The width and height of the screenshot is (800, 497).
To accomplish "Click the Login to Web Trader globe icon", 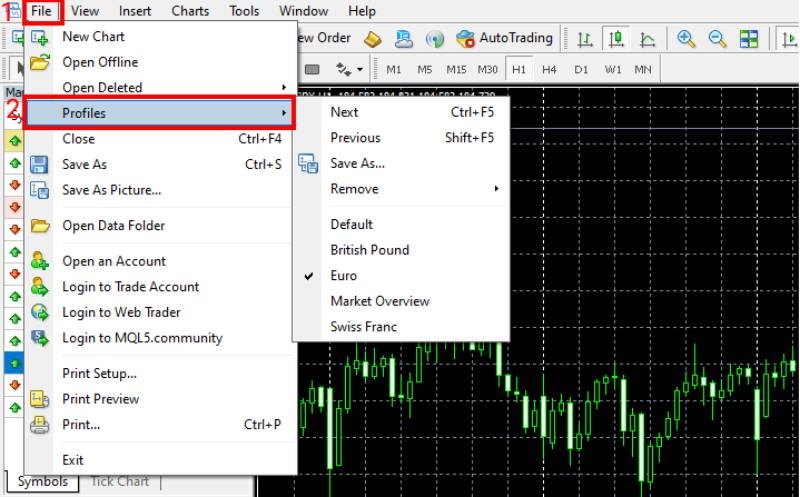I will pyautogui.click(x=39, y=312).
